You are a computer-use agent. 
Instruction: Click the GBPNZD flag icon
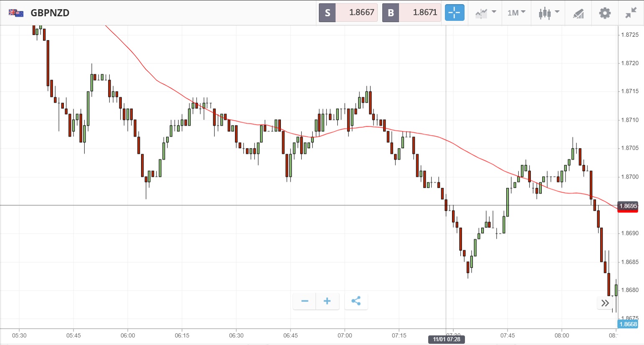16,13
